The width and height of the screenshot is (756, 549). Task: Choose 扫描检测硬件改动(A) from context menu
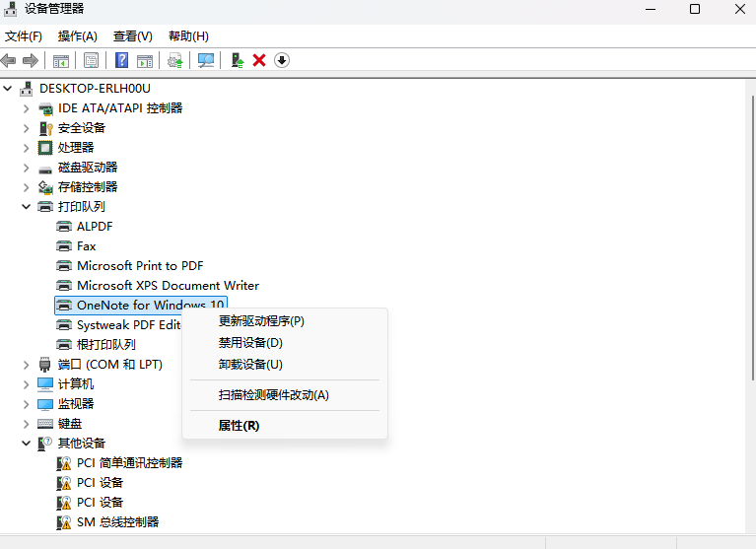pos(285,395)
